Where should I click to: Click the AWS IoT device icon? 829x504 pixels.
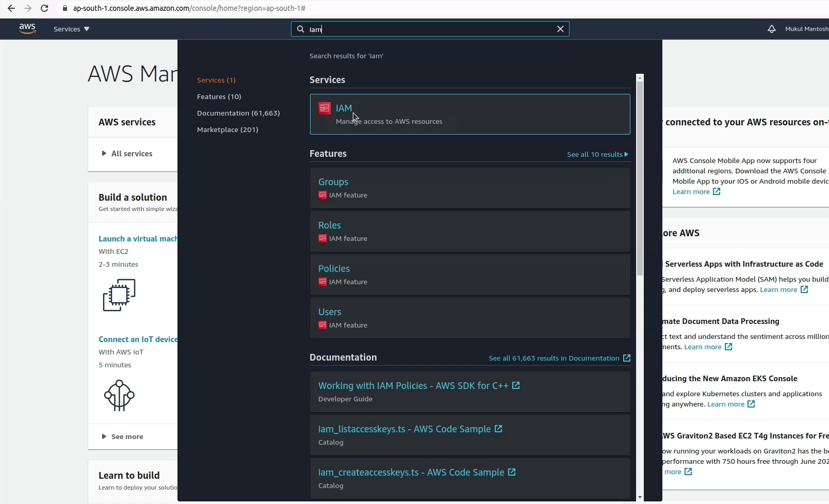click(119, 396)
